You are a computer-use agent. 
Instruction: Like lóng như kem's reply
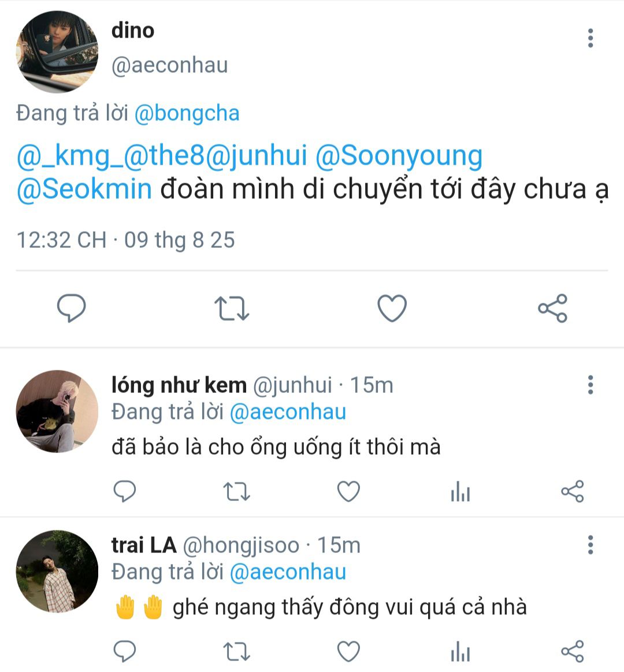click(348, 492)
